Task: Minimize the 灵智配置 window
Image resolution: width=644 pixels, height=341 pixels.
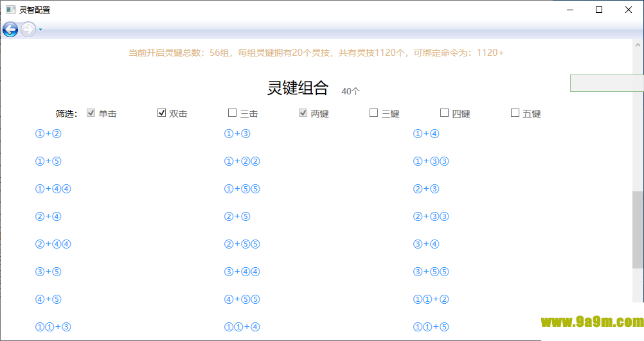Action: coord(570,10)
